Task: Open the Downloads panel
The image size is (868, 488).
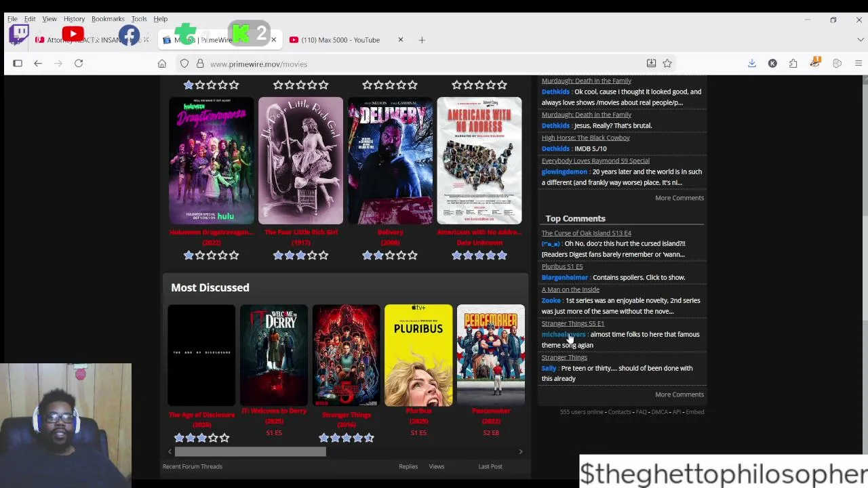Action: click(751, 63)
